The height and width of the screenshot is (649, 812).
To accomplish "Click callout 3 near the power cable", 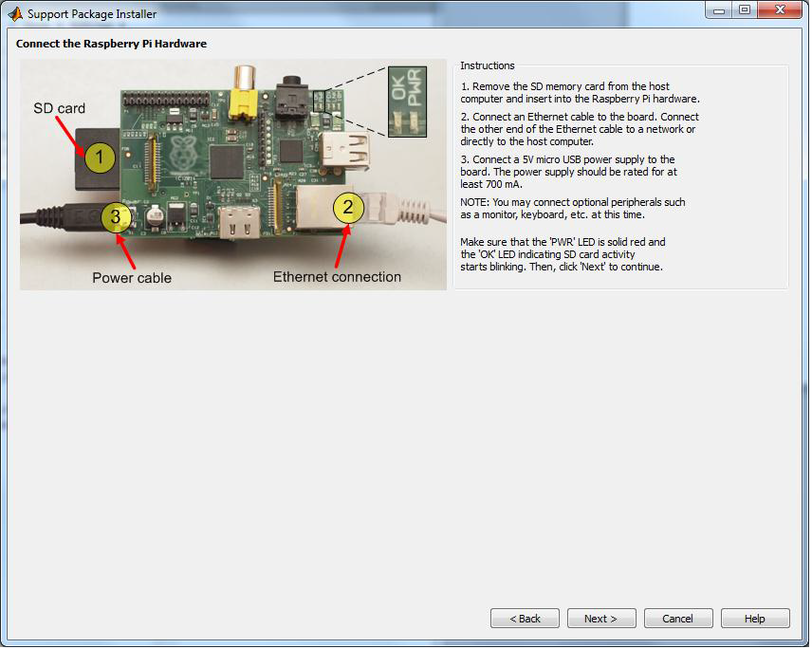I will tap(116, 216).
